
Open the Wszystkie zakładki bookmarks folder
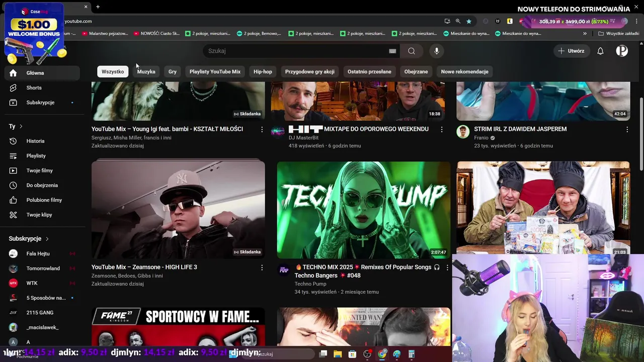(619, 34)
